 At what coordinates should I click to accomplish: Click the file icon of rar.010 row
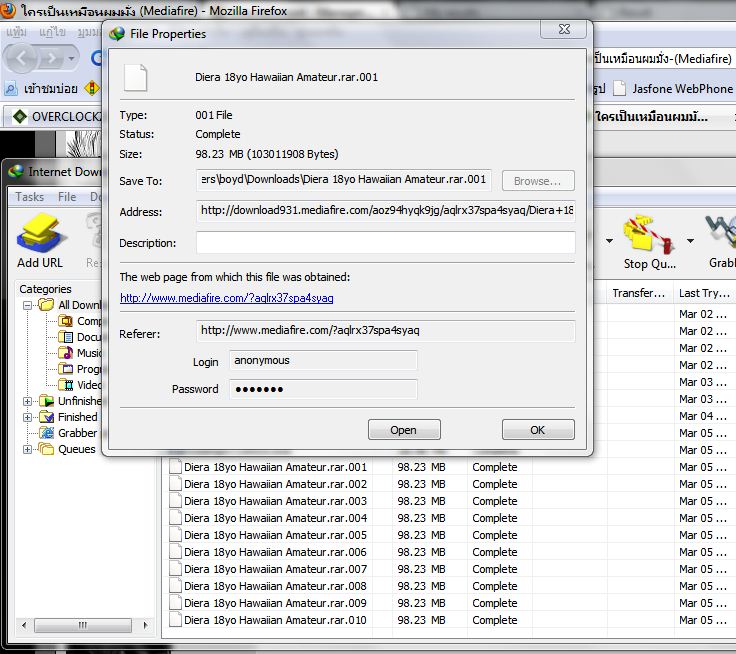[176, 620]
